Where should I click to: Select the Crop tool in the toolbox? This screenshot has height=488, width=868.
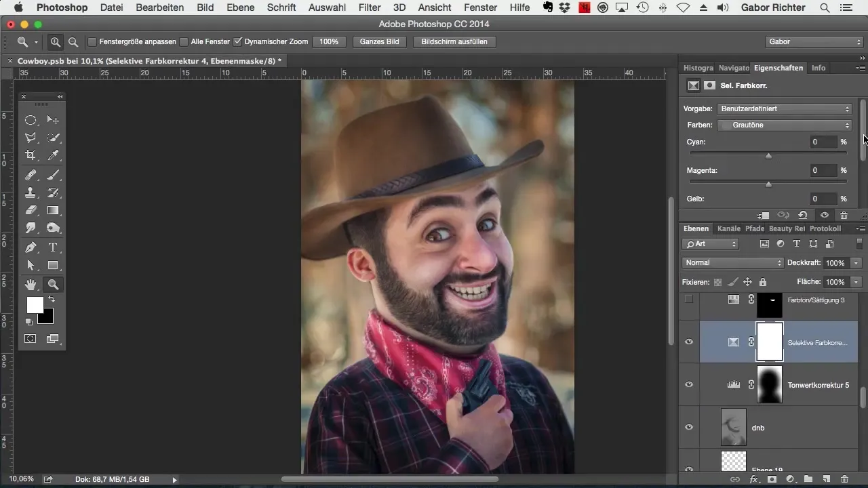pyautogui.click(x=31, y=155)
